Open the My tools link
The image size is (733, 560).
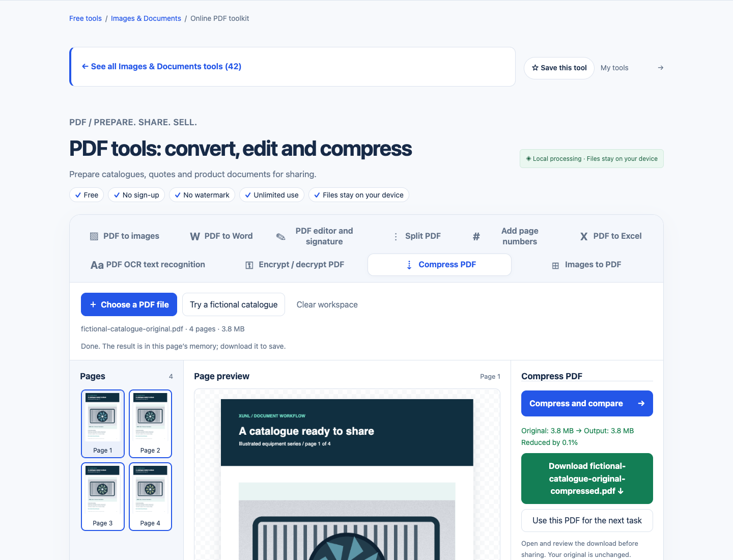click(x=614, y=68)
